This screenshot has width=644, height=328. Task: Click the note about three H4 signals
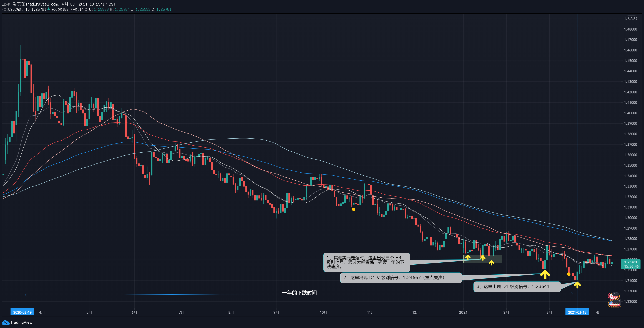[366, 262]
